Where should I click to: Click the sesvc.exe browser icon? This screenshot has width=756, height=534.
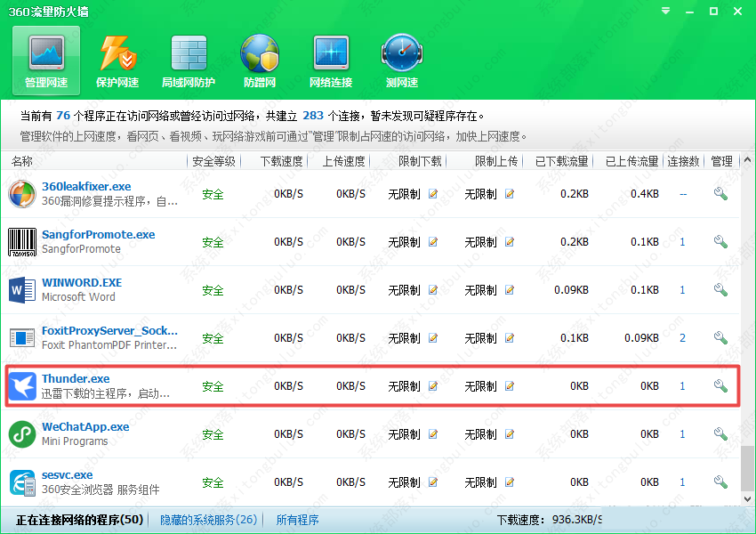coord(22,482)
